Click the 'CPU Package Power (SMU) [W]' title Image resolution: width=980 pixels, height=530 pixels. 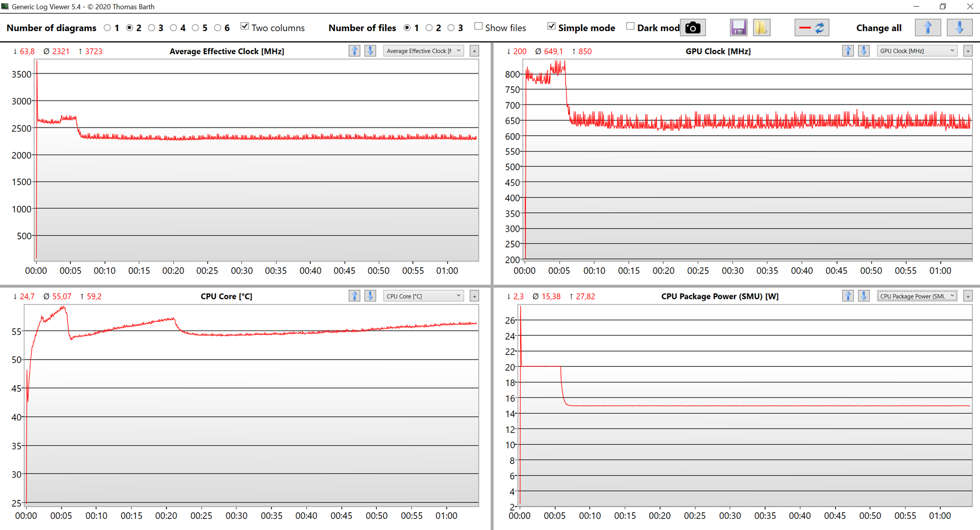click(x=720, y=296)
